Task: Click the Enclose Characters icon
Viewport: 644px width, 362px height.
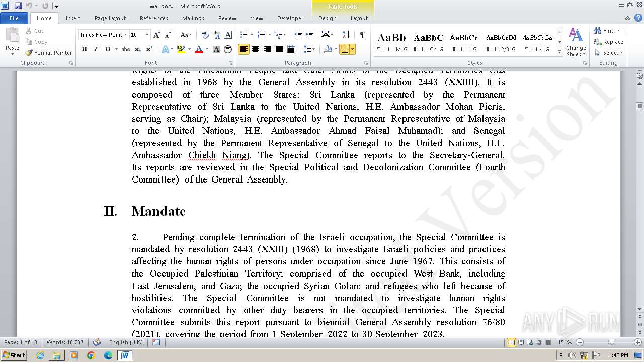Action: tap(228, 49)
